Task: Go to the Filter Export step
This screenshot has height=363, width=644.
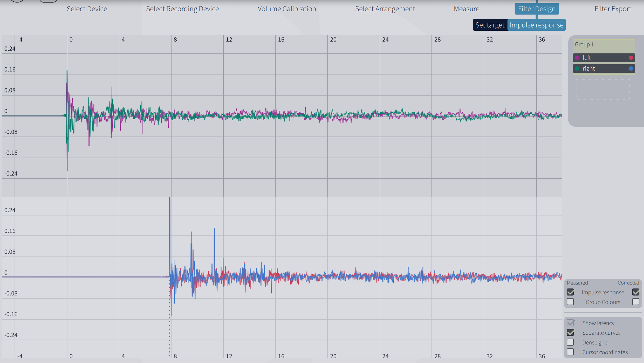Action: (x=613, y=9)
